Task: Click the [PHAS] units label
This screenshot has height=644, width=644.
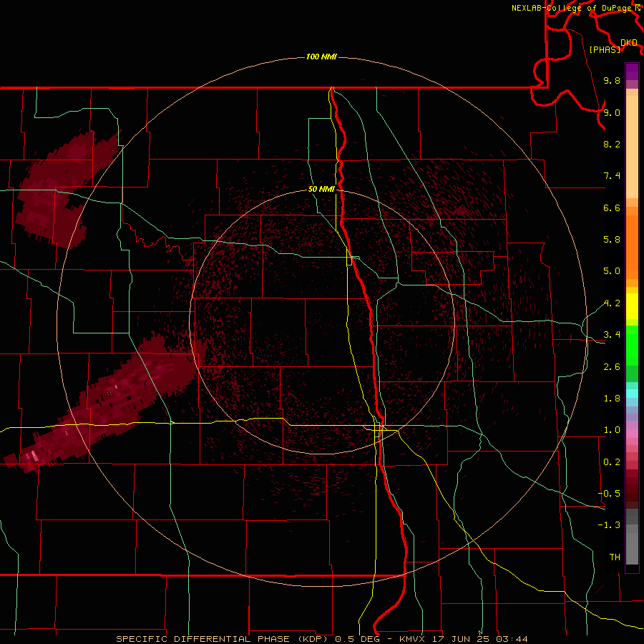Action: pos(605,49)
